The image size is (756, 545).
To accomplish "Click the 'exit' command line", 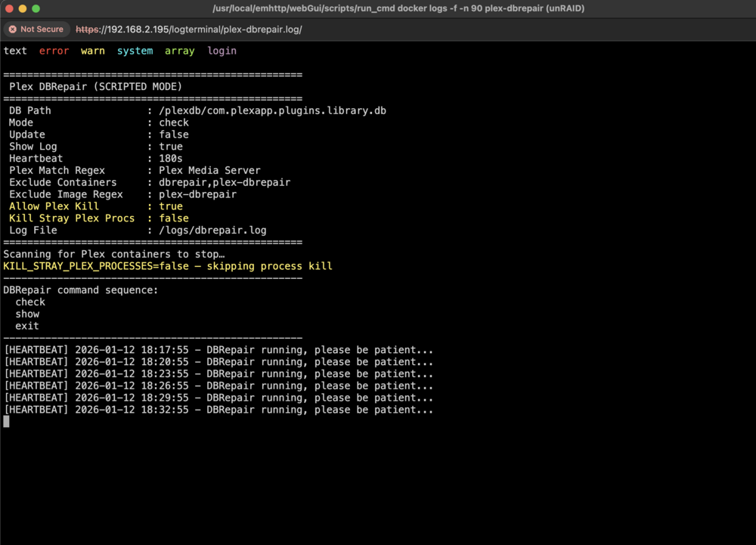I will pyautogui.click(x=27, y=327).
